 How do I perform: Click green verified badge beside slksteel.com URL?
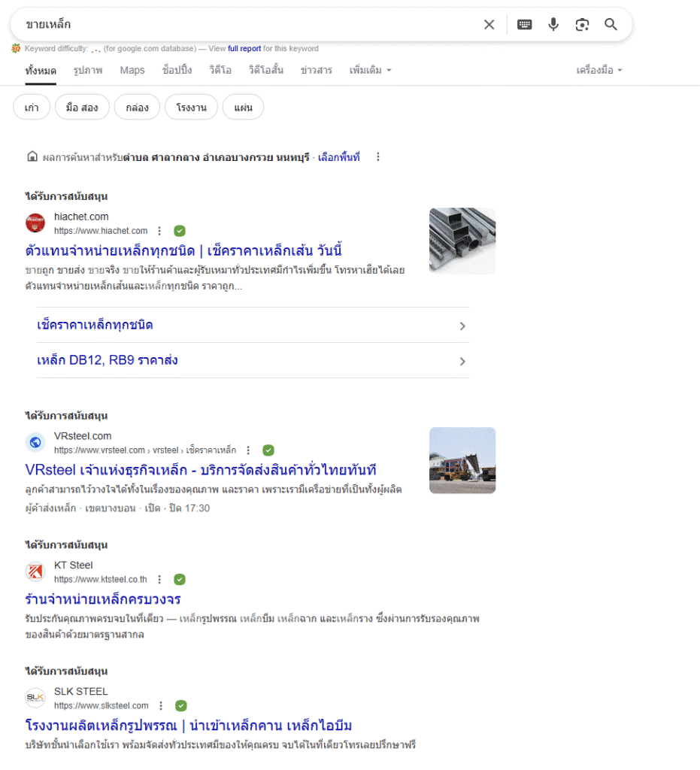tap(181, 705)
